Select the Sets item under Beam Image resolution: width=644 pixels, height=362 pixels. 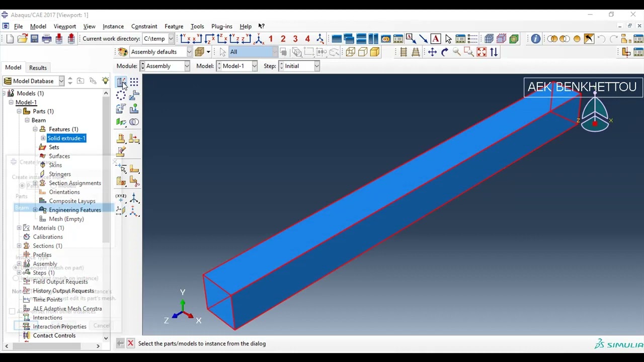click(x=54, y=147)
